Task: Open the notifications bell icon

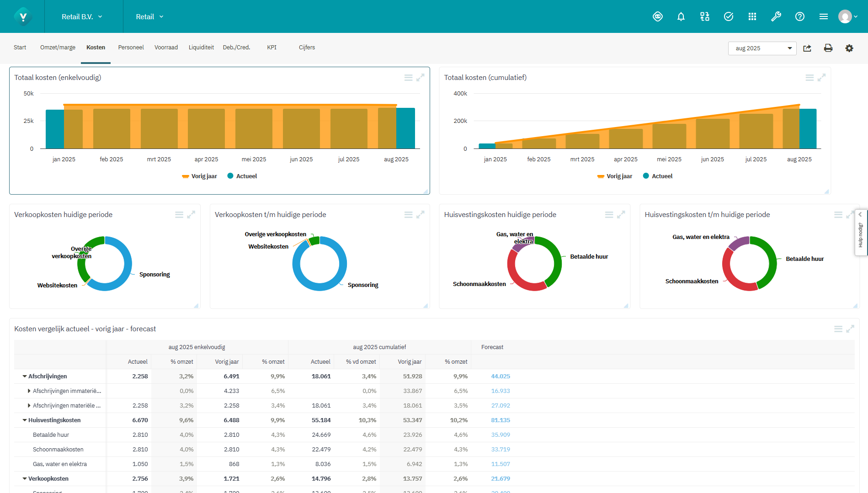Action: point(681,17)
